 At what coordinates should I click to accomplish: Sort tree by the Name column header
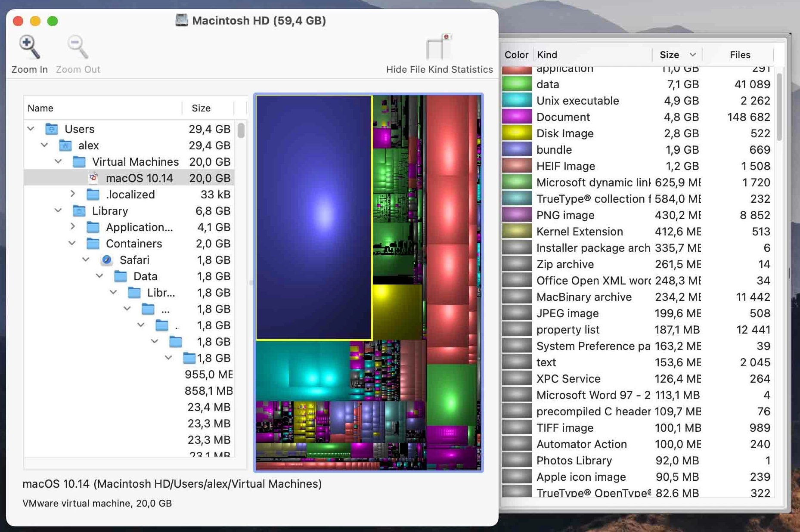(103, 108)
